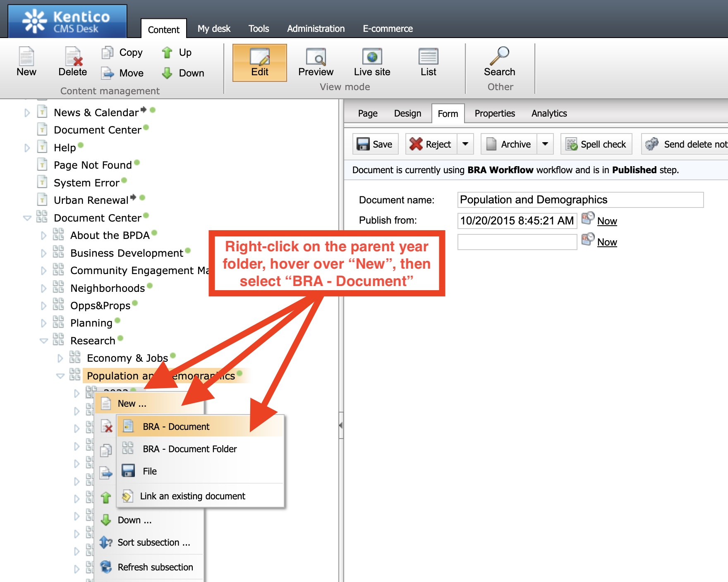Open the Administration tab

316,29
